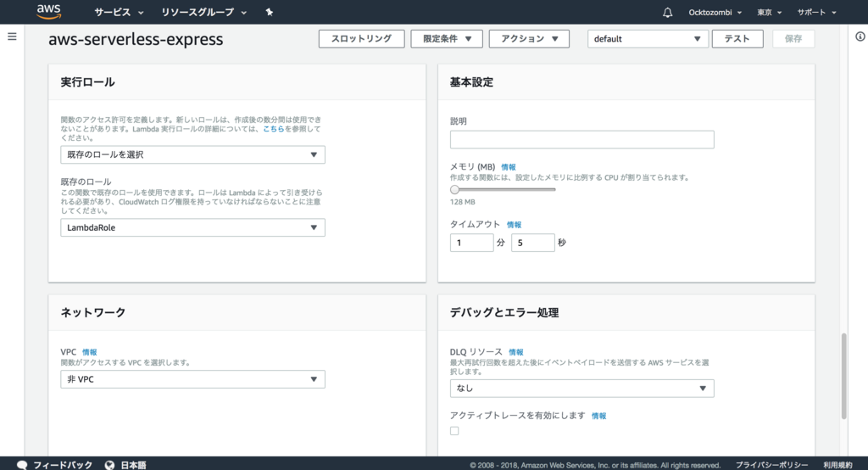
Task: Click the フィードバック link in footer
Action: pyautogui.click(x=63, y=465)
